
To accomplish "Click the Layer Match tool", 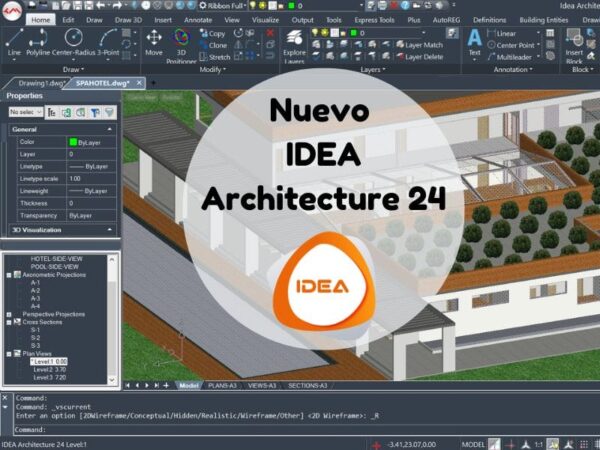I will coord(419,45).
